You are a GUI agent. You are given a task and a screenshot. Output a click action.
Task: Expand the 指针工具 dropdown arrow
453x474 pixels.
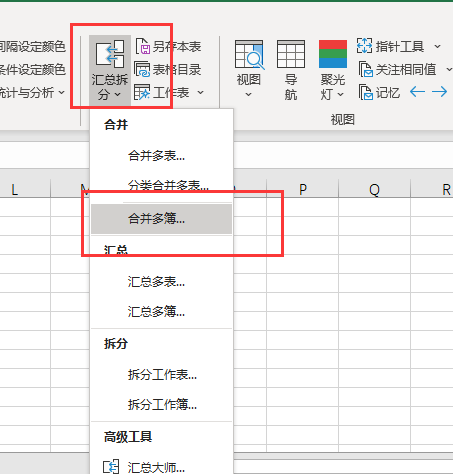[437, 46]
